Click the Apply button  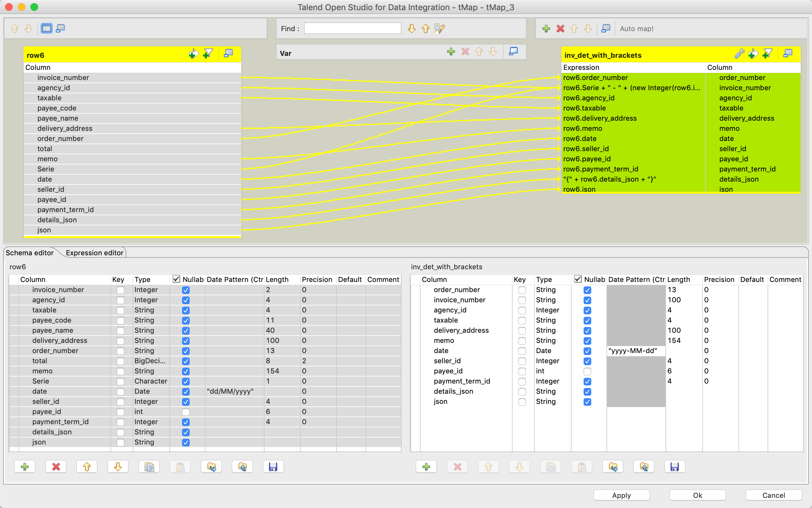click(x=621, y=495)
